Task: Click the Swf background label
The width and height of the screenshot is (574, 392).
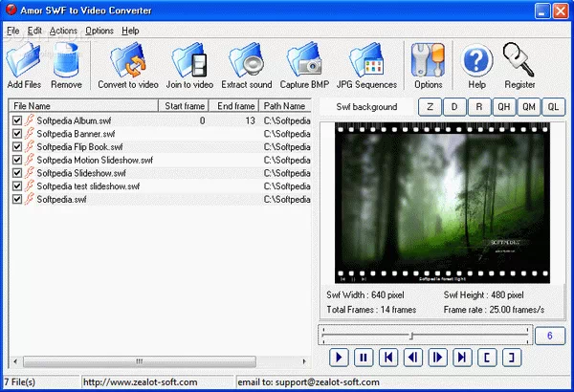Action: pos(366,107)
